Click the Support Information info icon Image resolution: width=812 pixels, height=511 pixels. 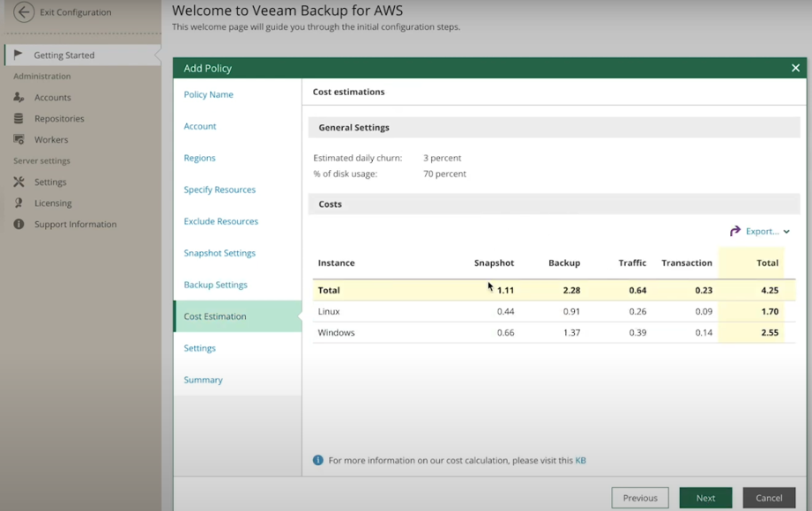(19, 224)
